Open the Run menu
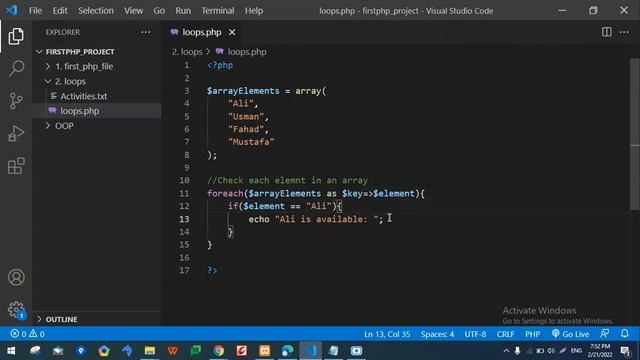The image size is (640, 360). coord(183,11)
